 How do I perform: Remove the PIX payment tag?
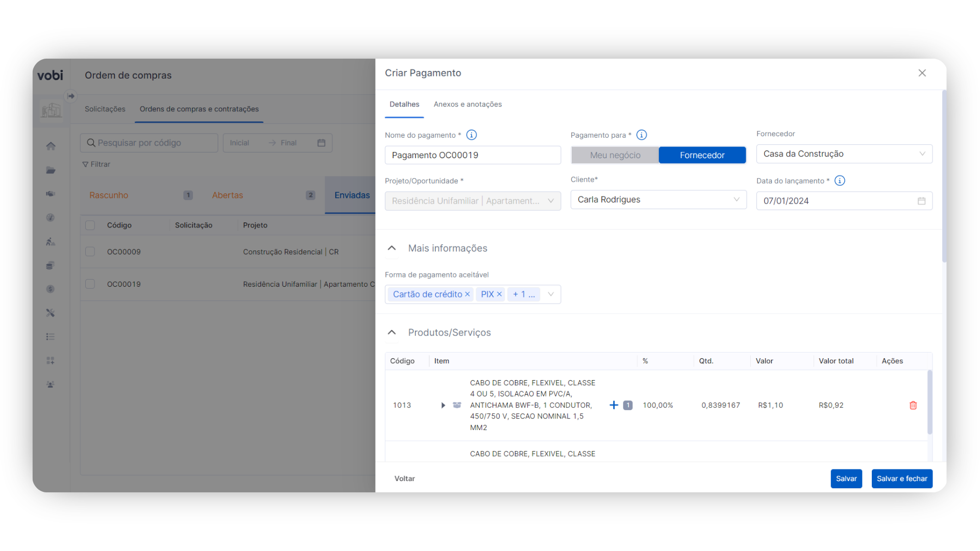[499, 294]
